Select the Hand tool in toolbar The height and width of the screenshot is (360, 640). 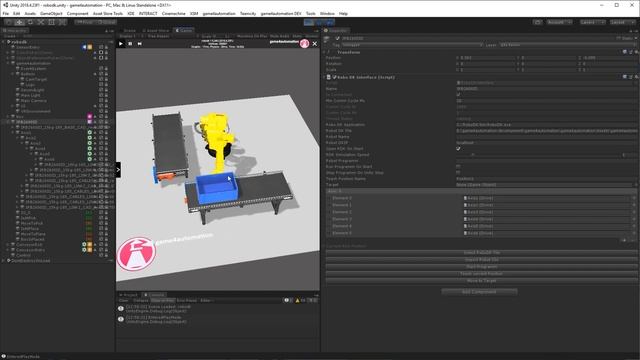[8, 22]
